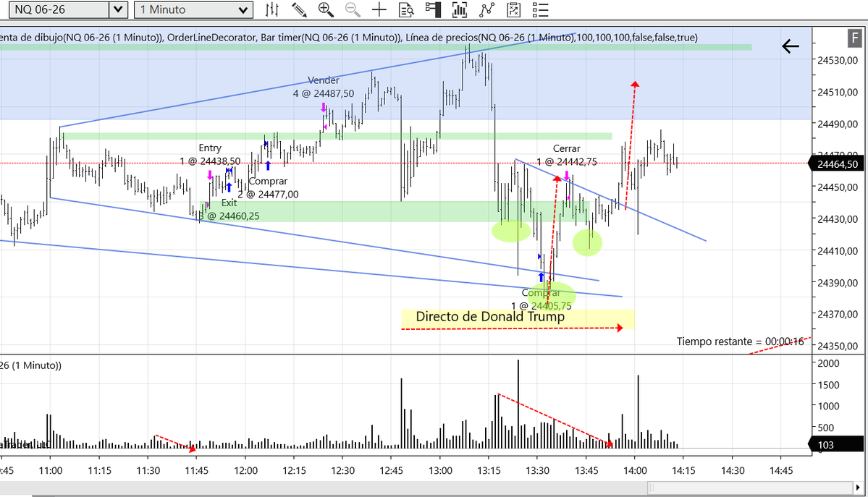Click the 'Comprar 2 @ 24477,00' execution label
Screen dimensions: 868x497
coord(268,187)
